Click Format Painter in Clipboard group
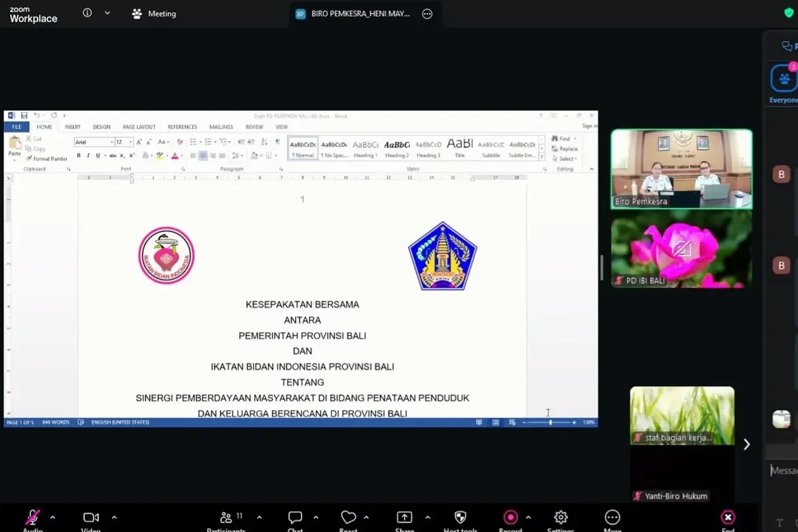Image resolution: width=798 pixels, height=532 pixels. 47,159
